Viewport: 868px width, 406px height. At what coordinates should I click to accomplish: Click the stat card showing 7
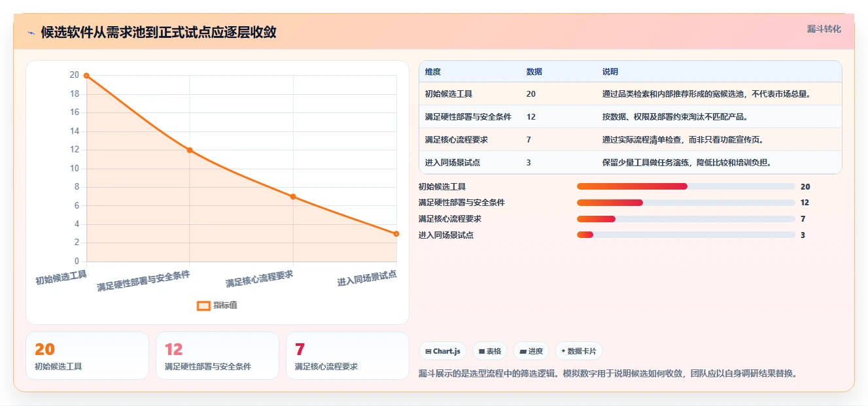pyautogui.click(x=347, y=356)
